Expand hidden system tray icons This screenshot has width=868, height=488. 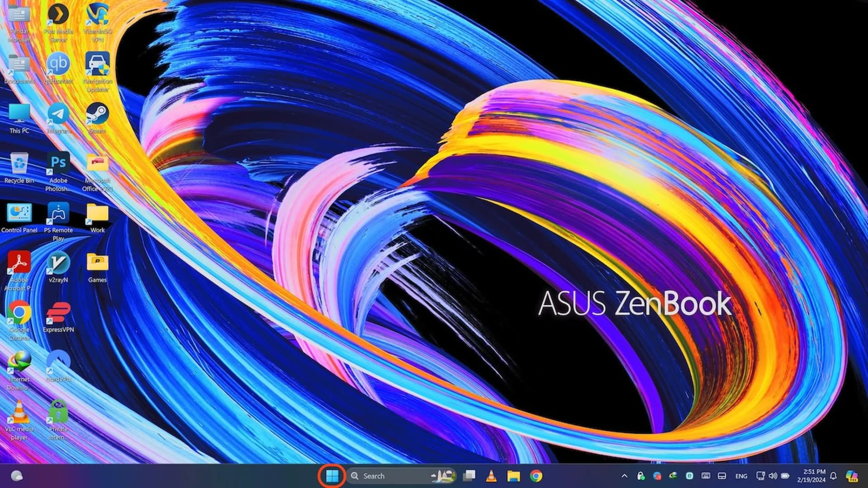[x=624, y=475]
